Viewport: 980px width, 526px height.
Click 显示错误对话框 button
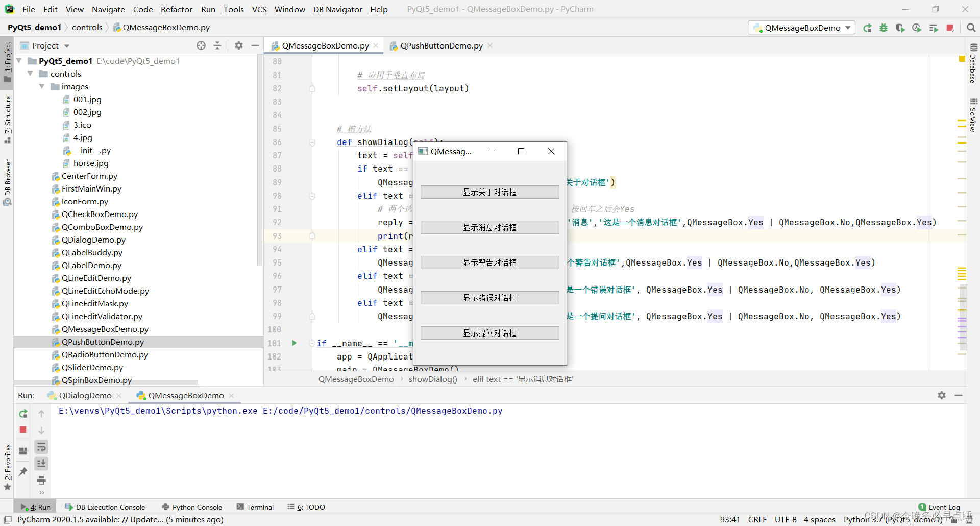click(x=489, y=298)
